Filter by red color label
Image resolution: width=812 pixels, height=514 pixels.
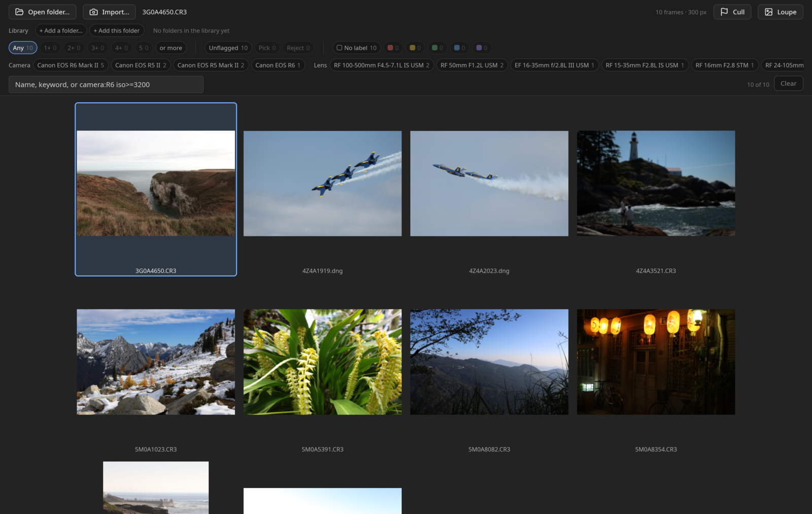393,48
